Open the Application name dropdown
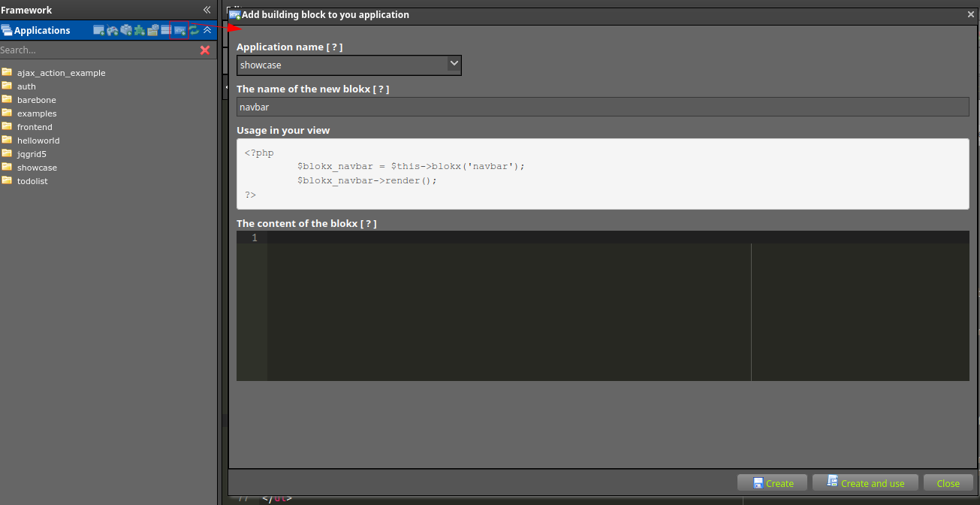This screenshot has height=505, width=980. point(349,65)
